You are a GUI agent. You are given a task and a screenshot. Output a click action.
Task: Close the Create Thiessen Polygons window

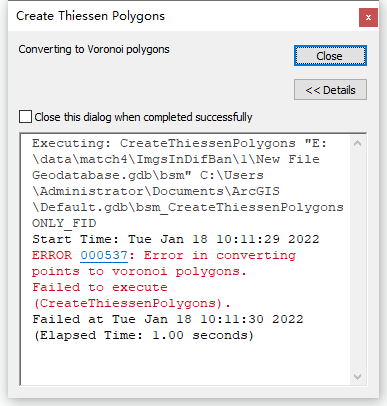[x=368, y=17]
